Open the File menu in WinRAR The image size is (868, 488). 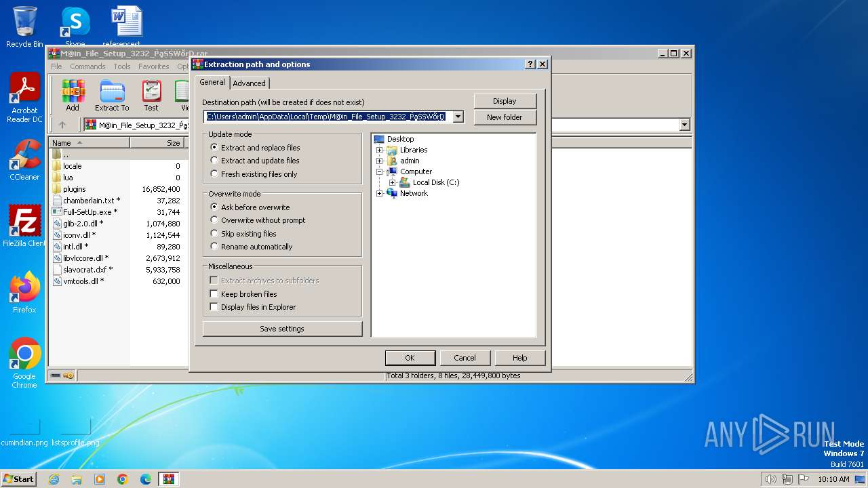pos(56,66)
